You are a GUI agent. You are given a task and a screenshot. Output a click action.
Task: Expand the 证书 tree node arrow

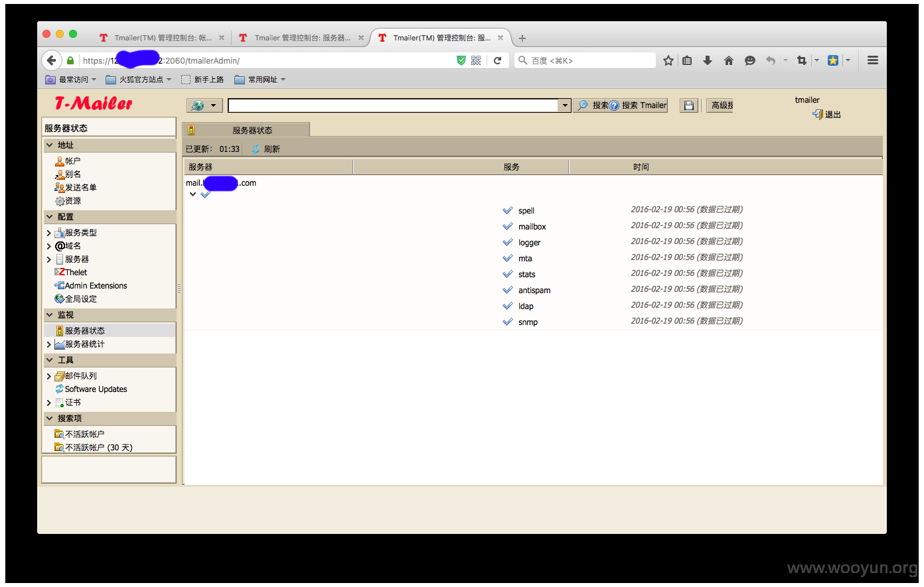[48, 403]
